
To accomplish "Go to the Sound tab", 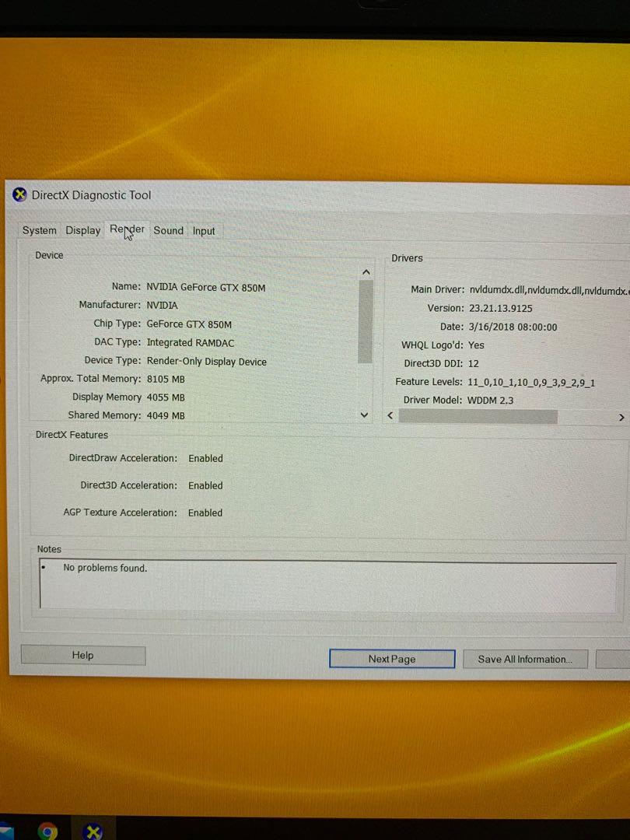I will tap(168, 230).
